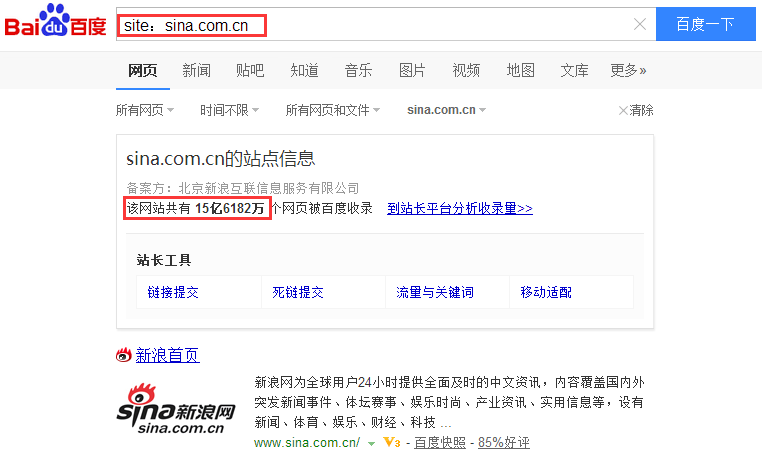This screenshot has height=452, width=762.
Task: Expand the sina.com.cn site filter dropdown
Action: point(446,110)
